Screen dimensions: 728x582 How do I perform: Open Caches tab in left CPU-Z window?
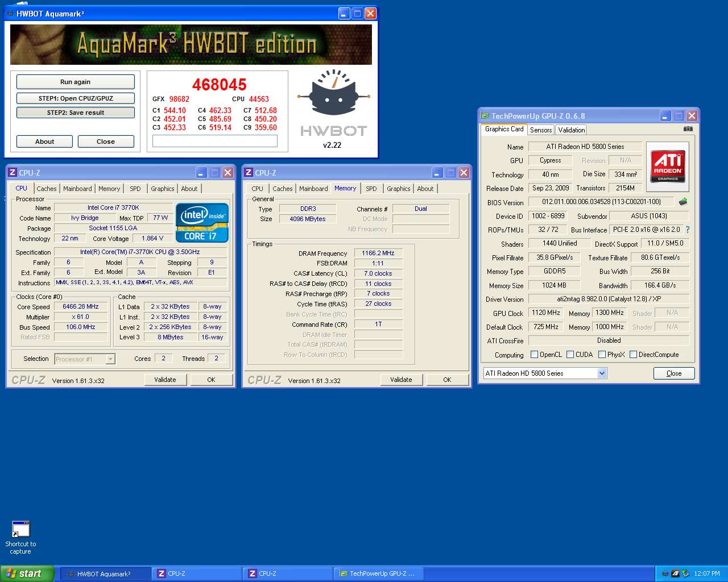47,189
